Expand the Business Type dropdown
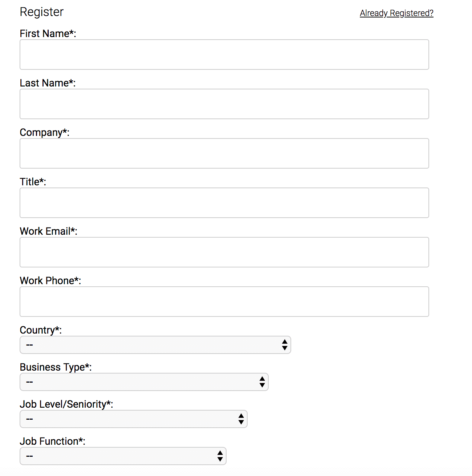Viewport: 472px width, 476px height. tap(144, 382)
